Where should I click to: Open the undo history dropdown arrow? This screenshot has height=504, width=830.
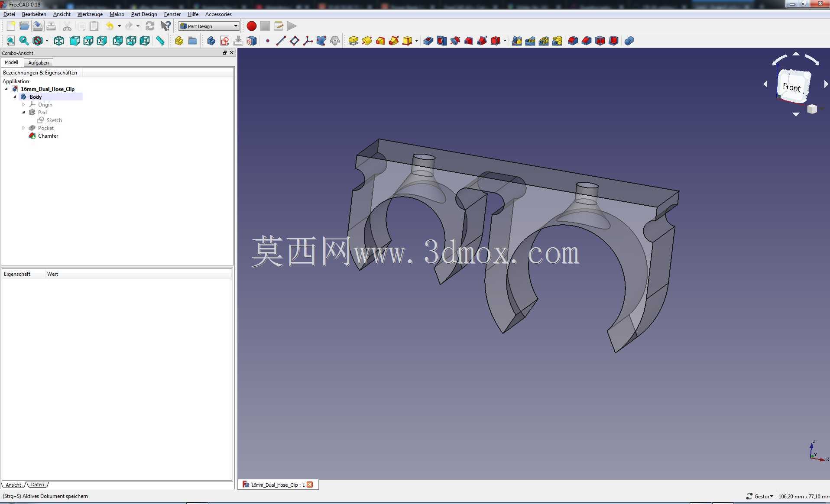[119, 26]
